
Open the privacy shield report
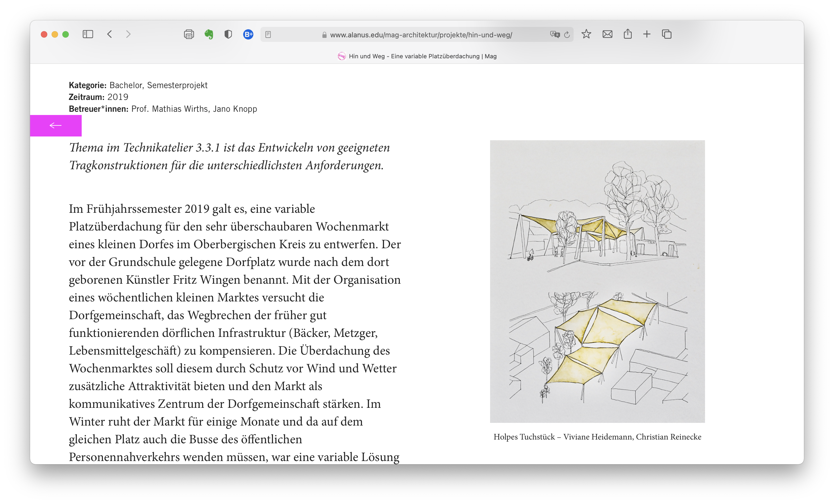click(x=228, y=34)
